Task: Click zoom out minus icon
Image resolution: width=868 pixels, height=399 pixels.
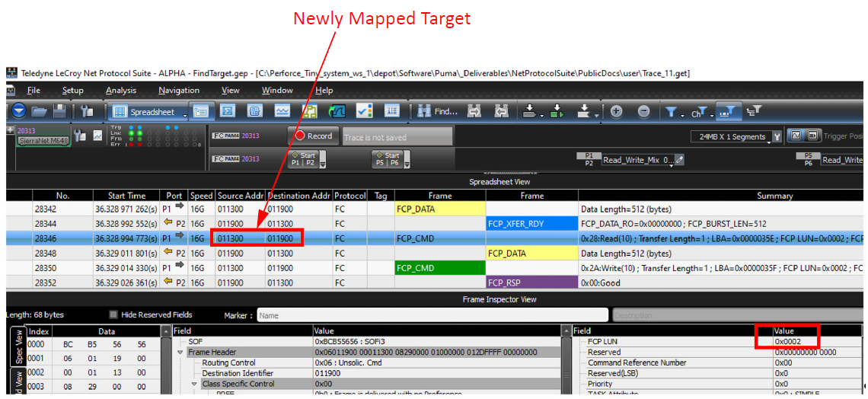Action: [x=643, y=111]
